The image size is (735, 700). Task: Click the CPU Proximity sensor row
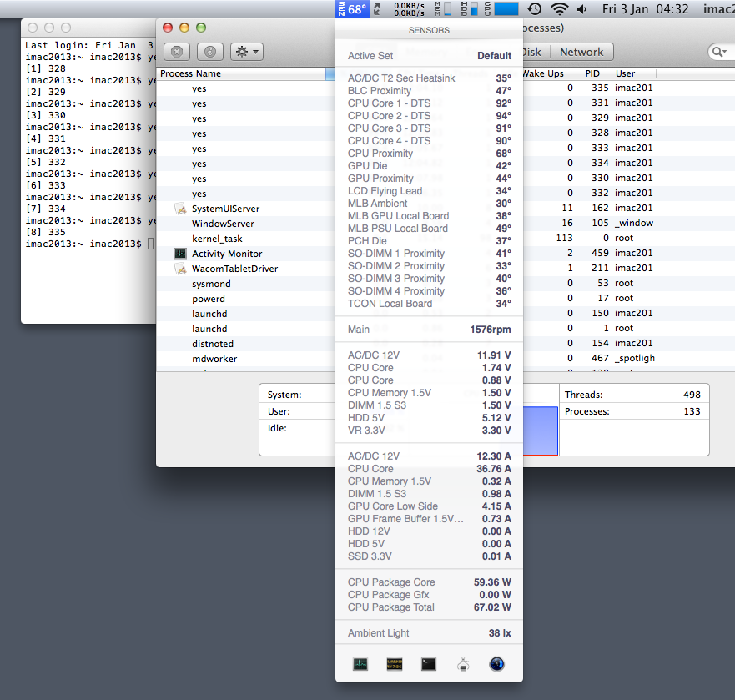pyautogui.click(x=429, y=154)
